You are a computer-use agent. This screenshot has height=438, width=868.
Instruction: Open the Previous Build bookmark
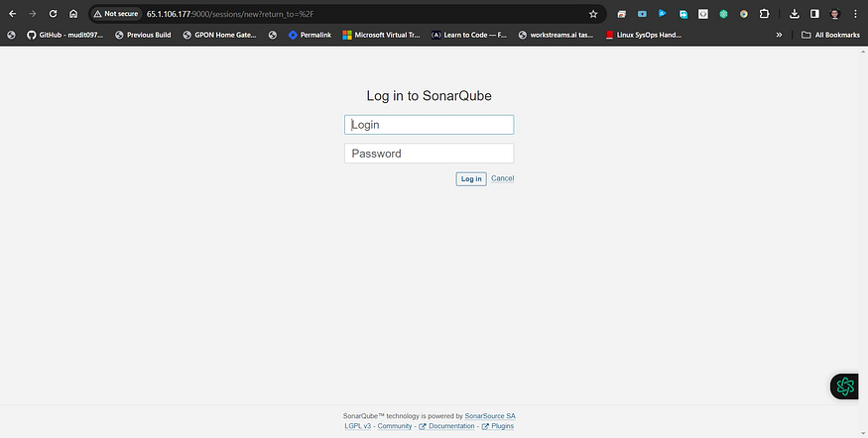[x=143, y=35]
